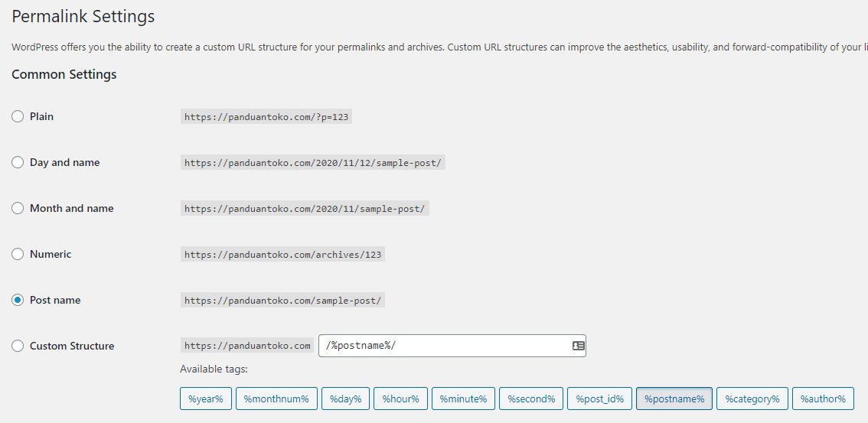Insert the %monthnum% tag button
868x423 pixels.
[x=276, y=399]
